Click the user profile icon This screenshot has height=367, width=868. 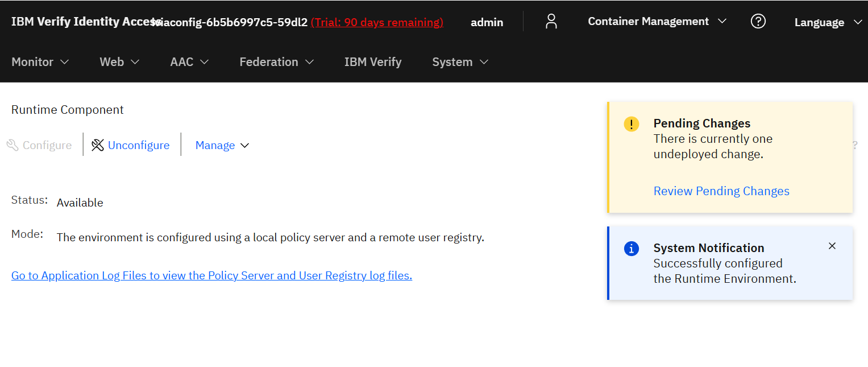point(551,22)
